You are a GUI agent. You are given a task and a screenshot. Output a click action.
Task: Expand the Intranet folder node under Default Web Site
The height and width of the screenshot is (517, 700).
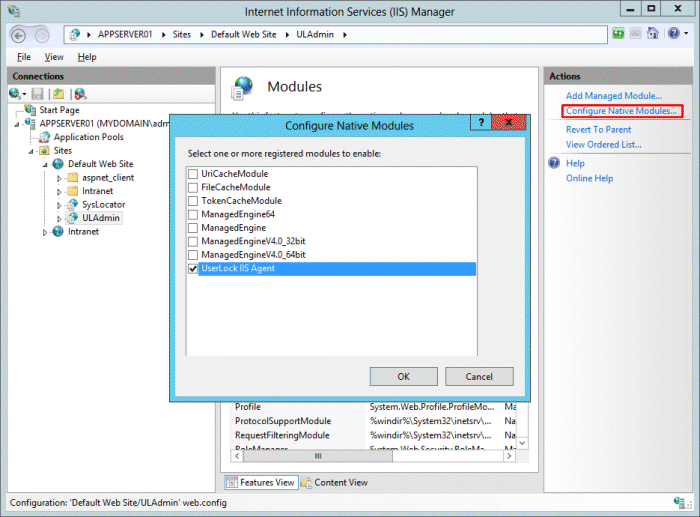59,192
